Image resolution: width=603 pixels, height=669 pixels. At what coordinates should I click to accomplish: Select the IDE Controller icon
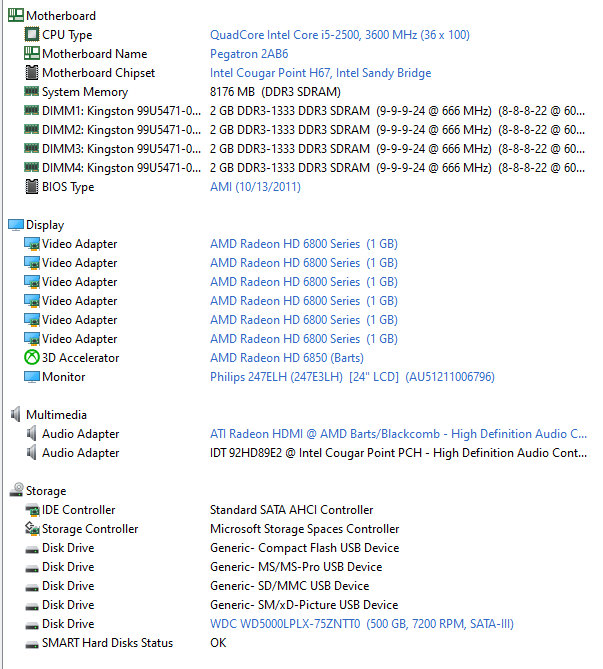pyautogui.click(x=31, y=510)
